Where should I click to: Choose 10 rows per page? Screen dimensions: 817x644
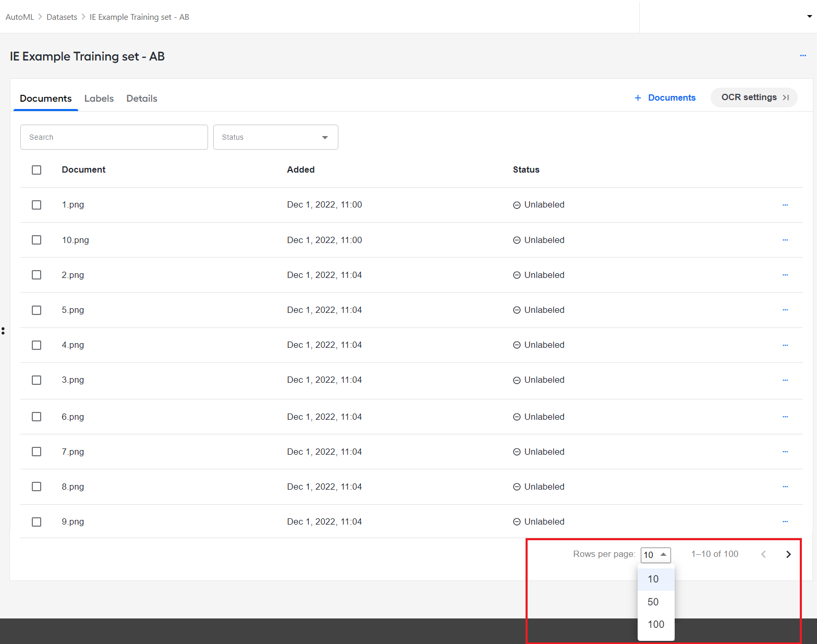point(656,579)
